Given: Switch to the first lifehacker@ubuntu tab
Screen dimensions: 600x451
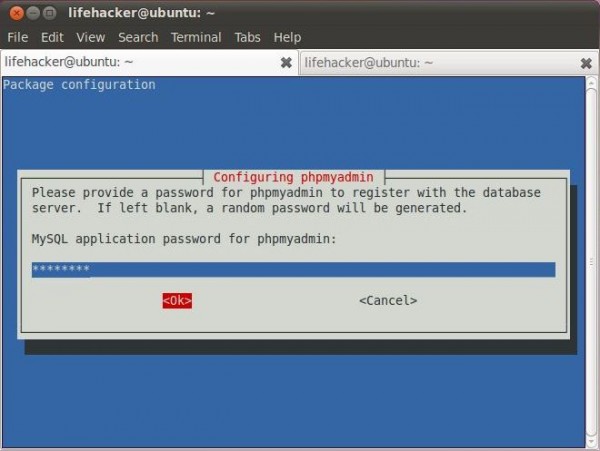Looking at the screenshot, I should 149,62.
